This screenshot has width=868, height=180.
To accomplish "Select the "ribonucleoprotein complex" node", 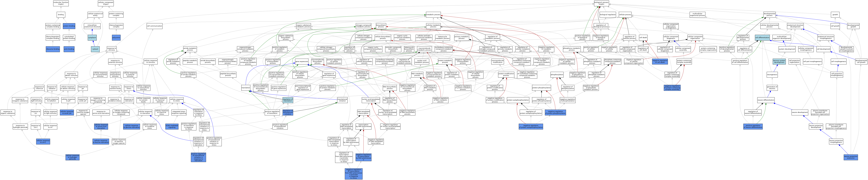I will 116,26.
